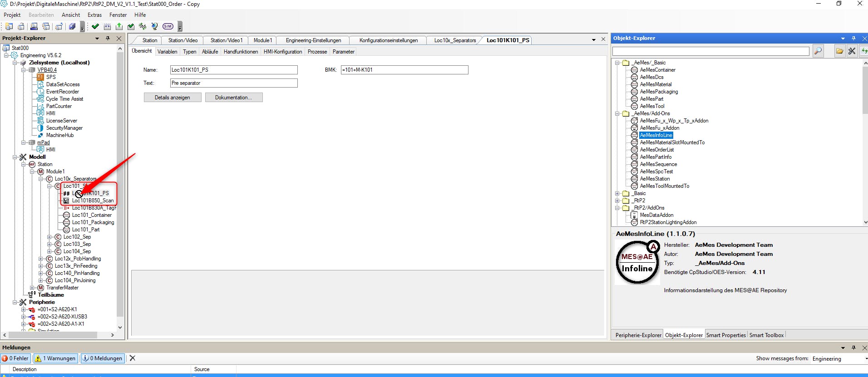Screen dimensions: 868x377
Task: Click the Std refresh toolbar icon
Action: coord(143,26)
